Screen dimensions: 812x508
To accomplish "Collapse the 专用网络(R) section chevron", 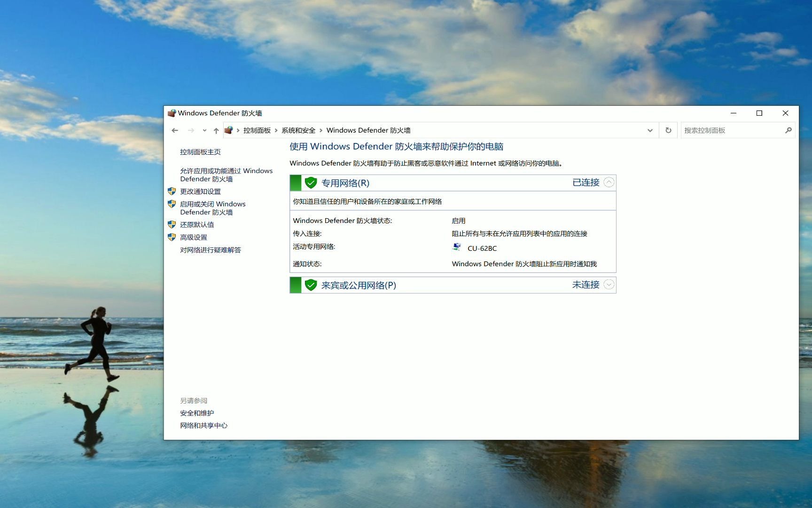I will point(609,182).
